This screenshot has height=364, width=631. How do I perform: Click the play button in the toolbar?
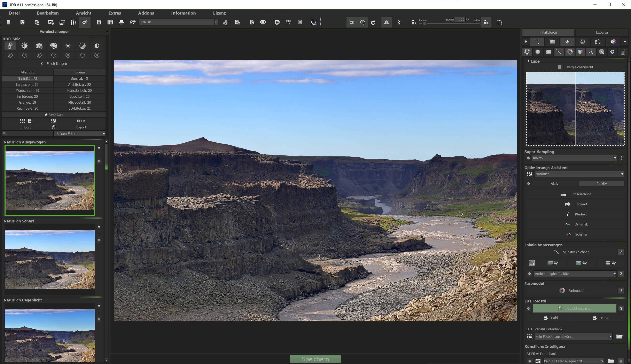[x=277, y=22]
